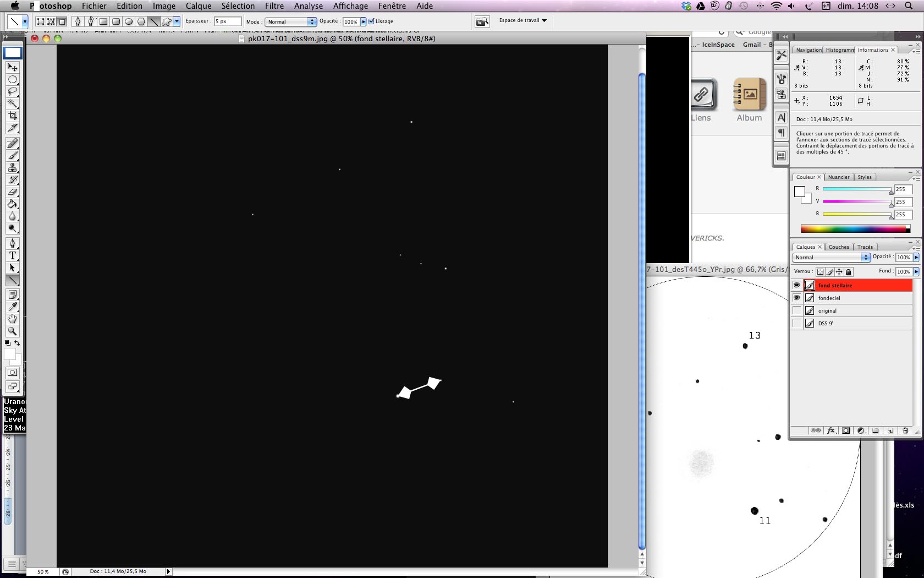This screenshot has height=578, width=924.
Task: Hide the fond stellaire layer
Action: tap(796, 285)
